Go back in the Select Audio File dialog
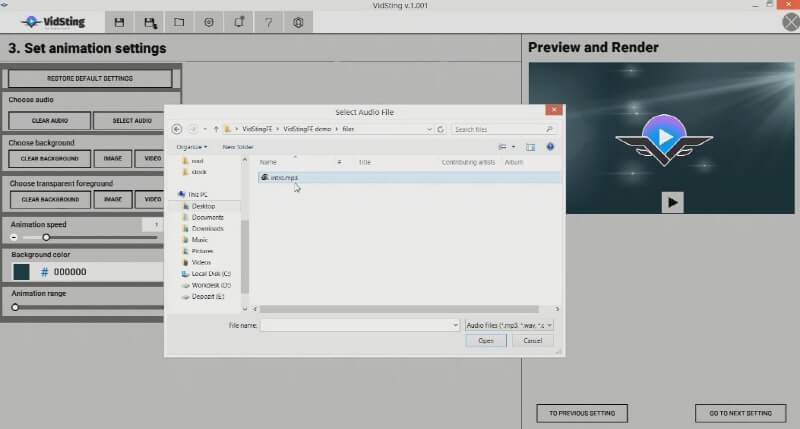 (x=177, y=129)
